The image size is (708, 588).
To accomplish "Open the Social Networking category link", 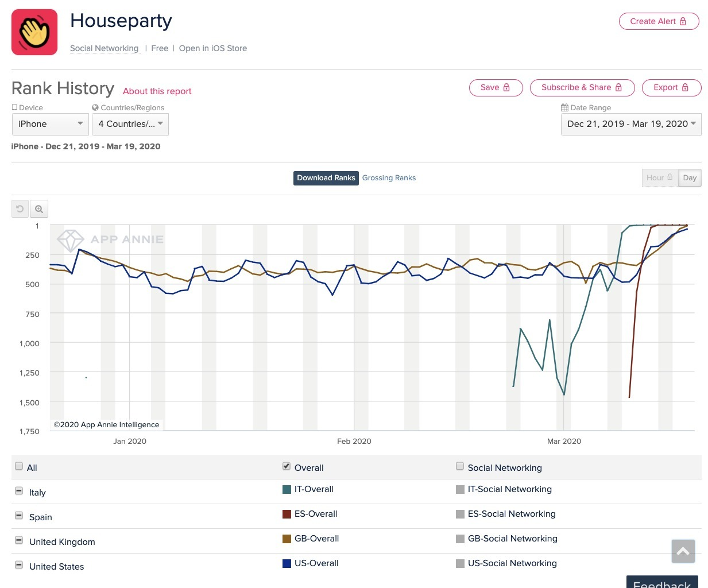I will click(x=105, y=48).
